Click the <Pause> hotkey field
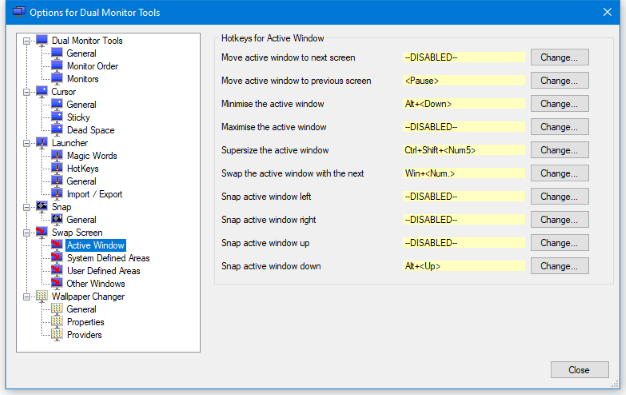Image resolution: width=626 pixels, height=395 pixels. 464,81
